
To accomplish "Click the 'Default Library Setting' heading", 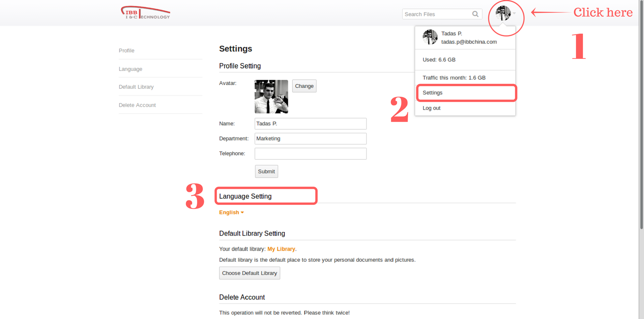I will 252,234.
